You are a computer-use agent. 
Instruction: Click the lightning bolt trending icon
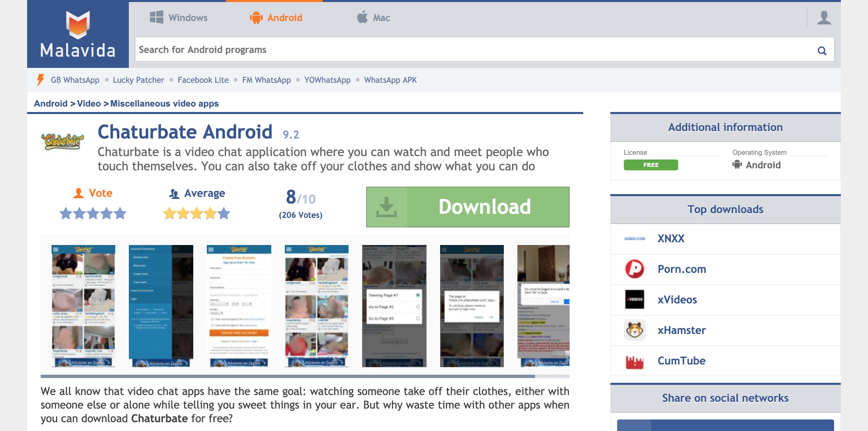(40, 80)
